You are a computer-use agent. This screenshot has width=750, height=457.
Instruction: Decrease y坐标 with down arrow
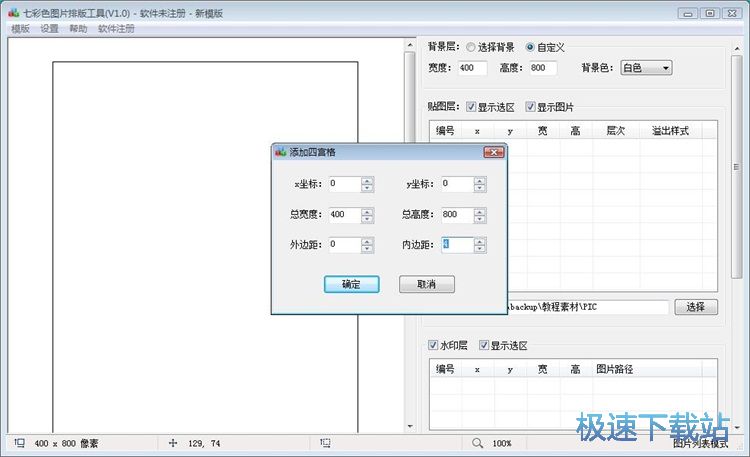(x=480, y=188)
